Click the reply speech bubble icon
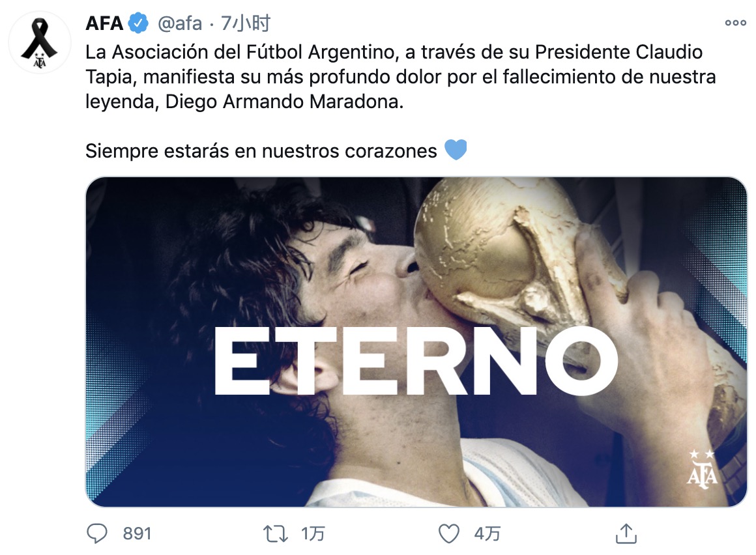 97,534
